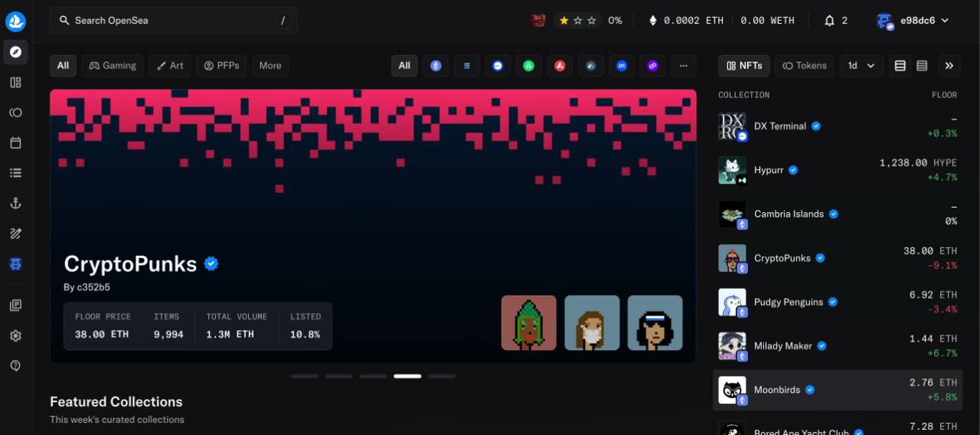Open the green hooded punk thumbnail

(529, 323)
